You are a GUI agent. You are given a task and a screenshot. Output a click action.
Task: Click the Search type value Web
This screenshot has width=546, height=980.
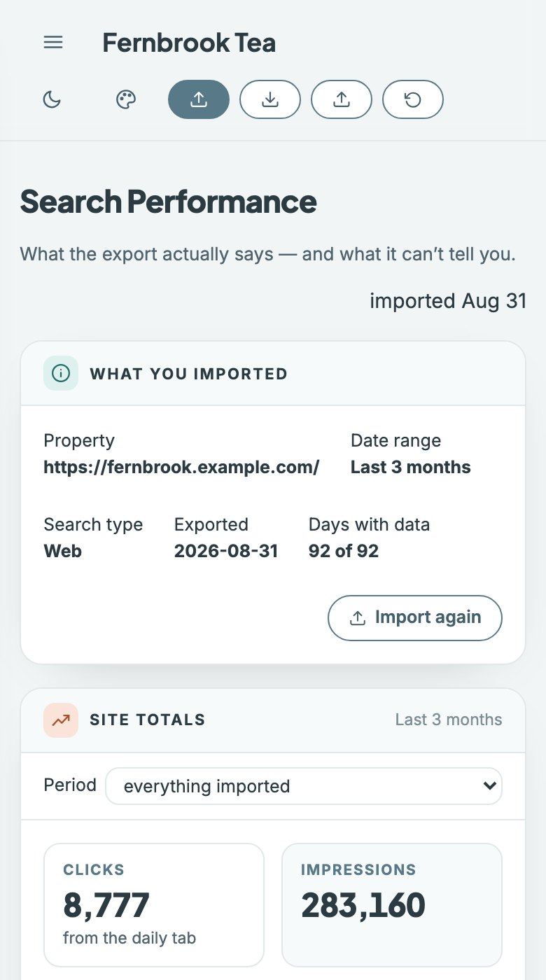[x=63, y=552]
